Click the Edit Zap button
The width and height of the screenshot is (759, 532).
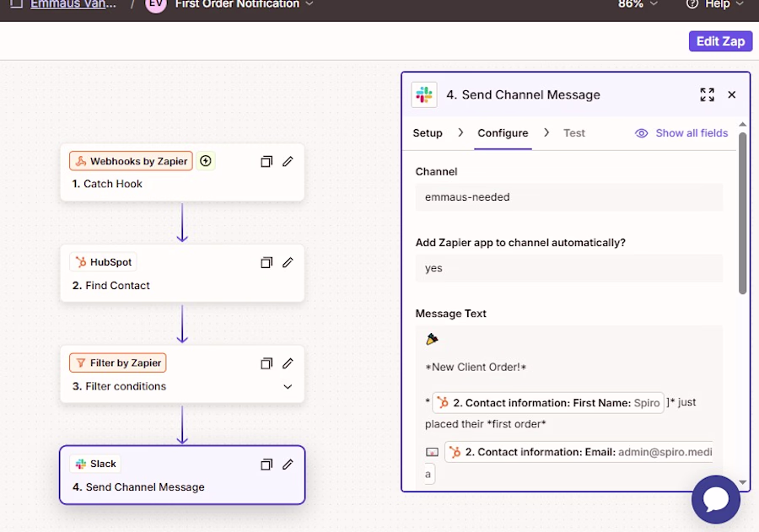point(720,41)
